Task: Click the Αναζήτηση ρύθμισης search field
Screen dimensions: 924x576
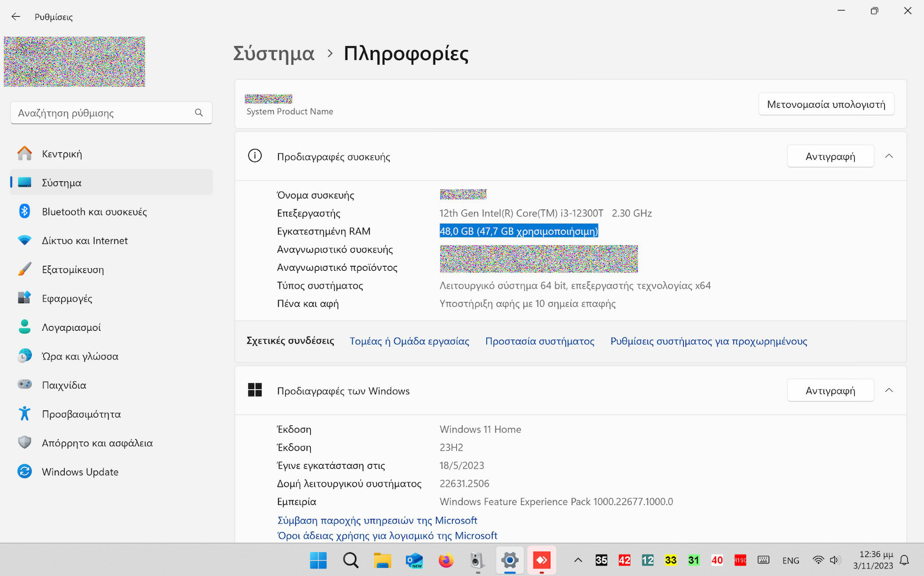Action: coord(104,113)
